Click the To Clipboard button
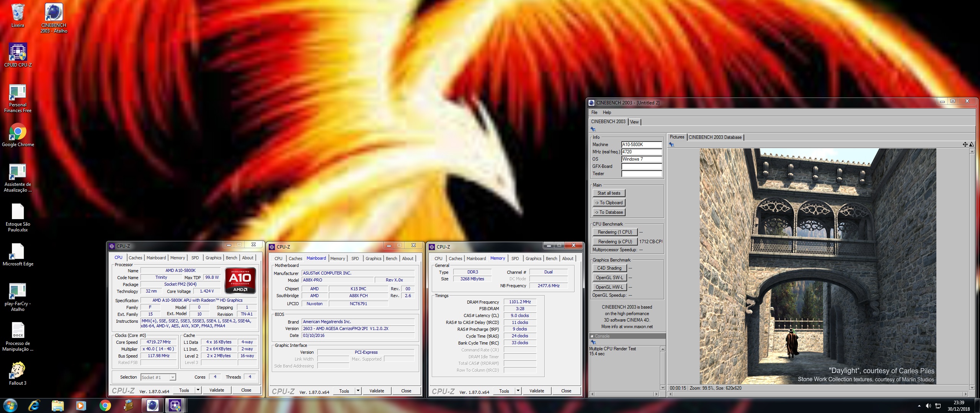This screenshot has width=980, height=413. point(609,203)
